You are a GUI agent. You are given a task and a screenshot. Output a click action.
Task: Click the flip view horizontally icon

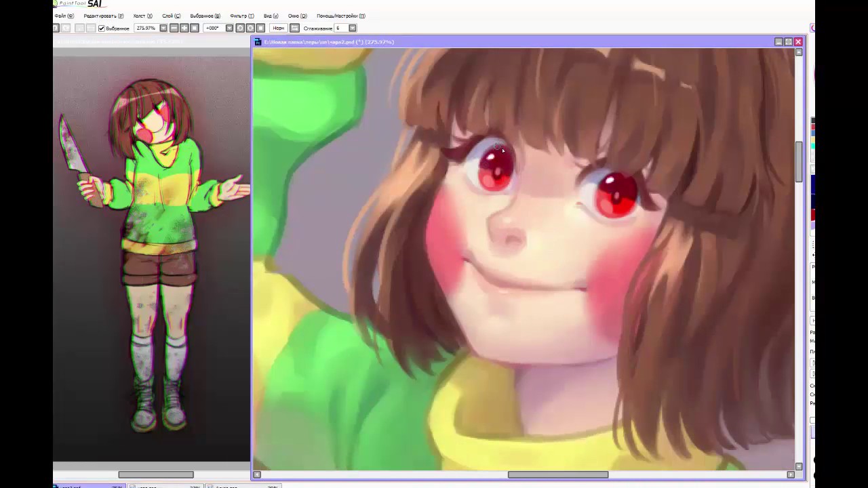(x=294, y=28)
